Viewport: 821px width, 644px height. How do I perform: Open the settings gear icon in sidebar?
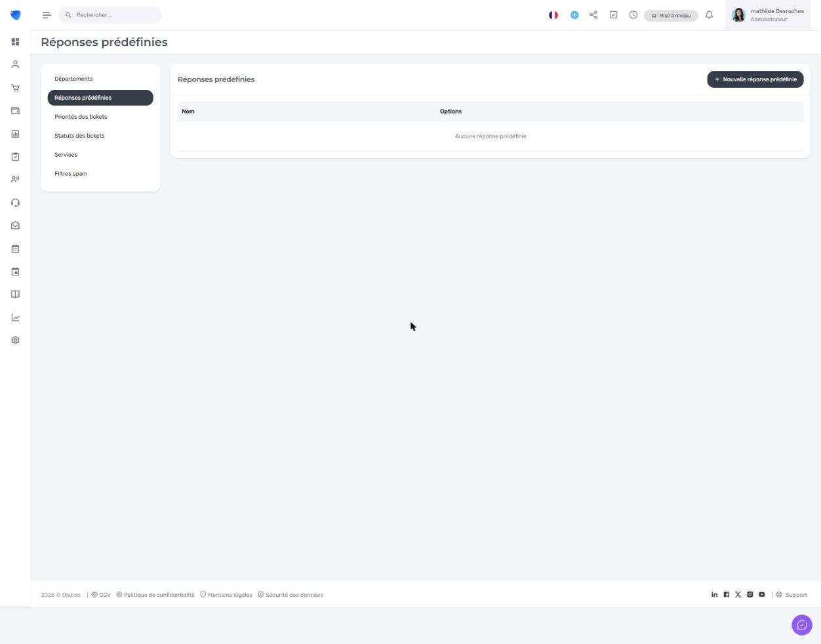(x=15, y=340)
